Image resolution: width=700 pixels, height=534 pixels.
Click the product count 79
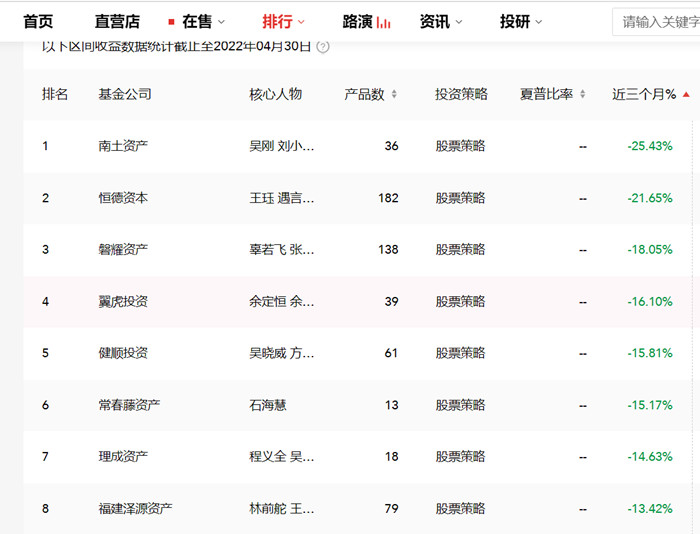point(392,509)
